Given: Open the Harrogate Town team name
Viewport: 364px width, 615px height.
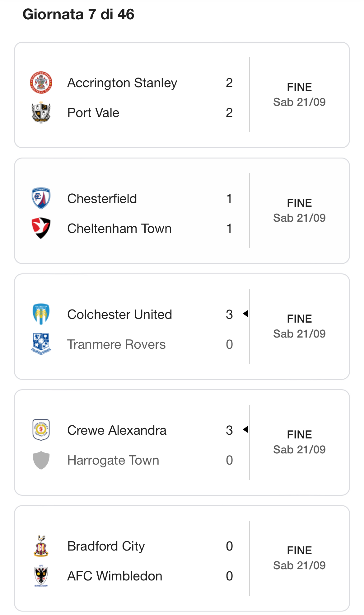Looking at the screenshot, I should (113, 460).
